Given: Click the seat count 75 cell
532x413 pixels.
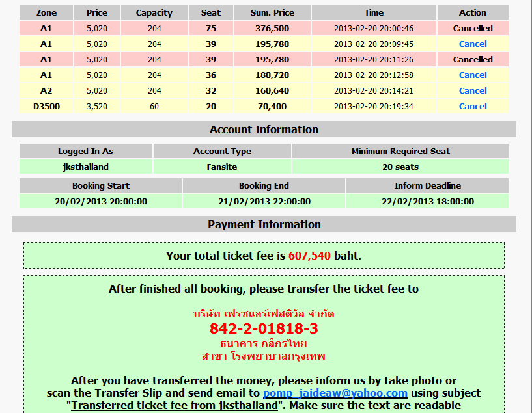Looking at the screenshot, I should (211, 28).
